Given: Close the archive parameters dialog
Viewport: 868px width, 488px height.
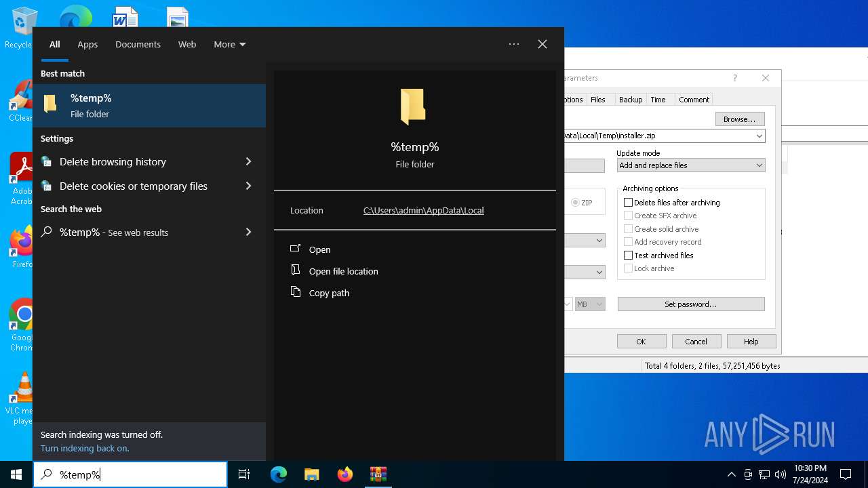Looking at the screenshot, I should 766,78.
